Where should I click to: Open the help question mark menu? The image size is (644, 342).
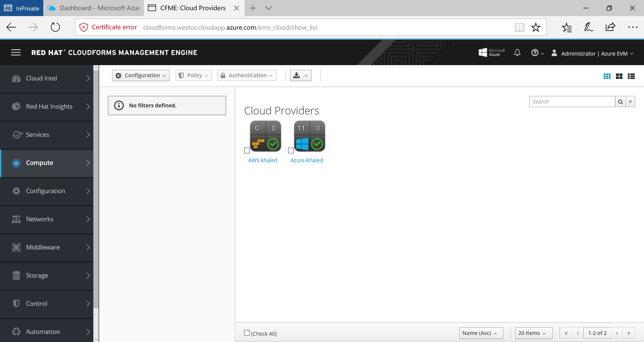537,53
